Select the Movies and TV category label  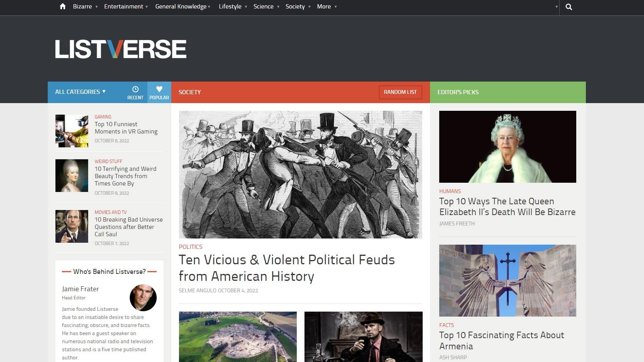click(x=110, y=212)
